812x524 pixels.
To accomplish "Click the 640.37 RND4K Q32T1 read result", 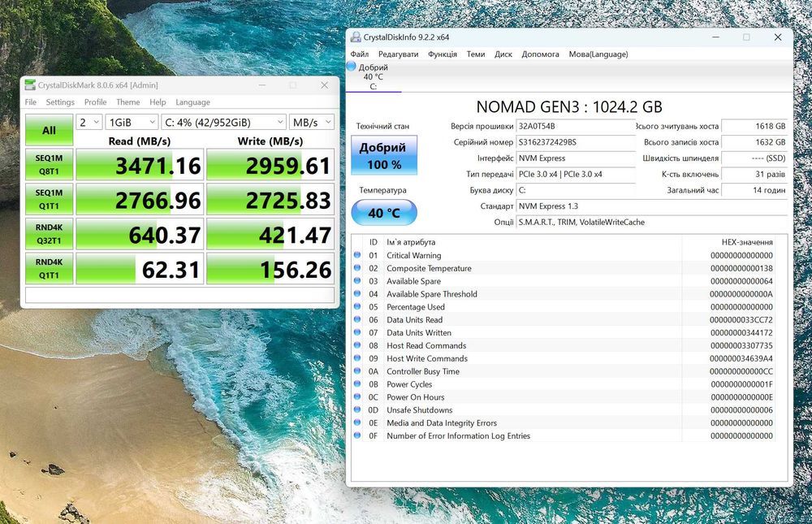I will [x=140, y=234].
